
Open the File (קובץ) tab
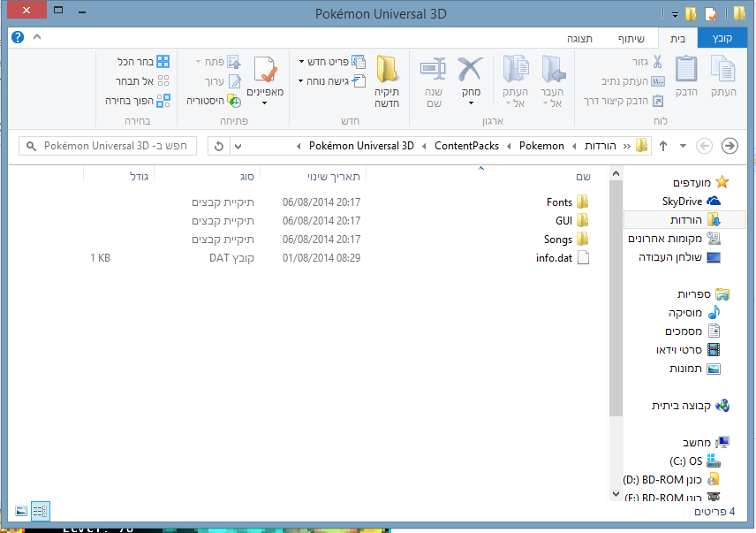click(x=722, y=39)
